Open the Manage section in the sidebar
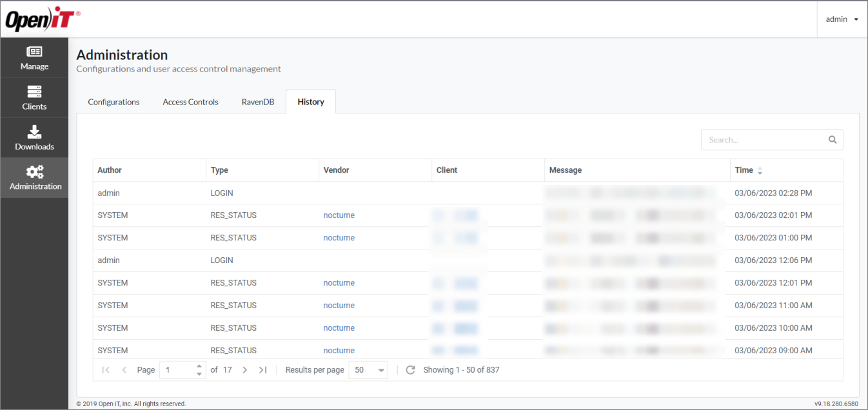Image resolution: width=868 pixels, height=410 pixels. 34,57
